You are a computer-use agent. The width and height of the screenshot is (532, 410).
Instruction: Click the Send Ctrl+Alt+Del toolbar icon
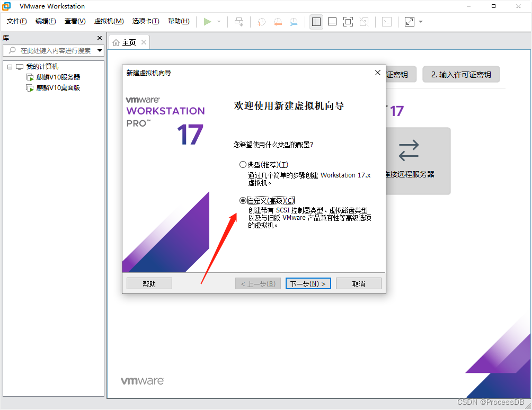(x=239, y=22)
